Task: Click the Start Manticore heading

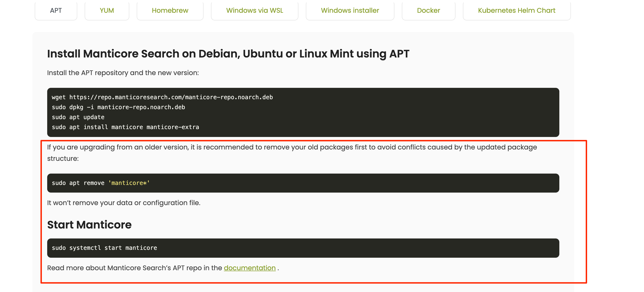Action: pos(89,225)
